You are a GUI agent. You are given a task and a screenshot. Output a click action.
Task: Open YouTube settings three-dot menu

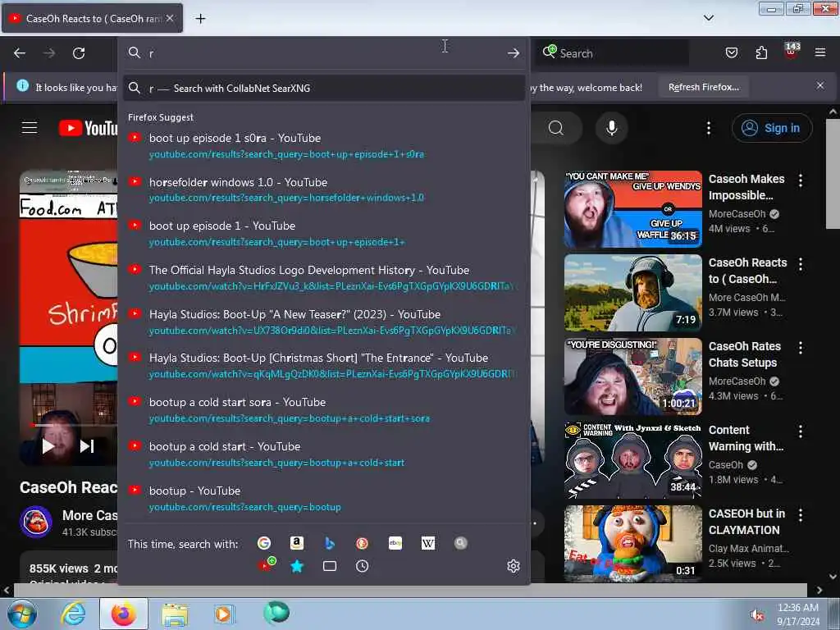(709, 128)
